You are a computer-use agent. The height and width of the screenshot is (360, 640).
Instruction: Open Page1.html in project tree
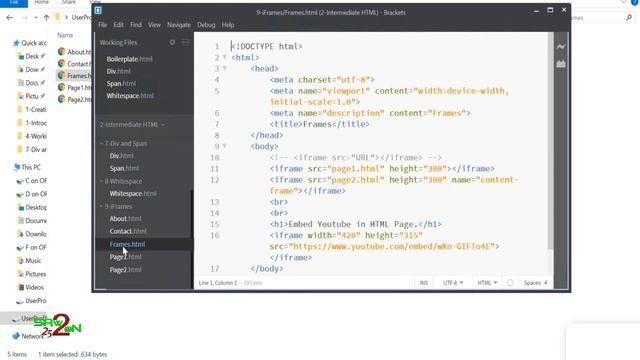[125, 257]
